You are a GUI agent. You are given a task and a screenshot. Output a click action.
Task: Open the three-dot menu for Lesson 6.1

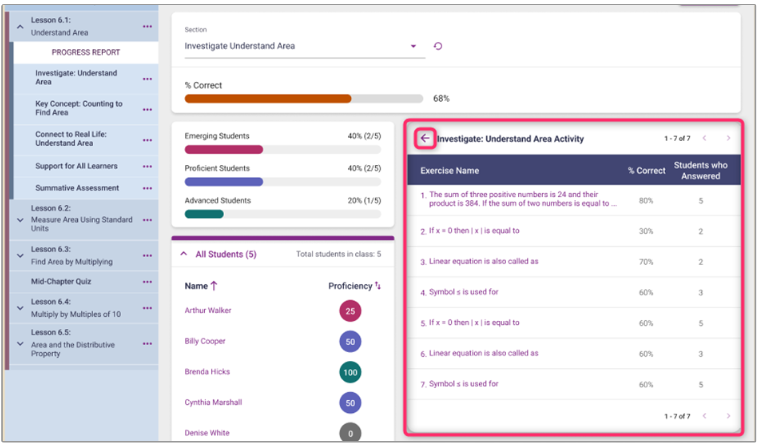tap(148, 26)
